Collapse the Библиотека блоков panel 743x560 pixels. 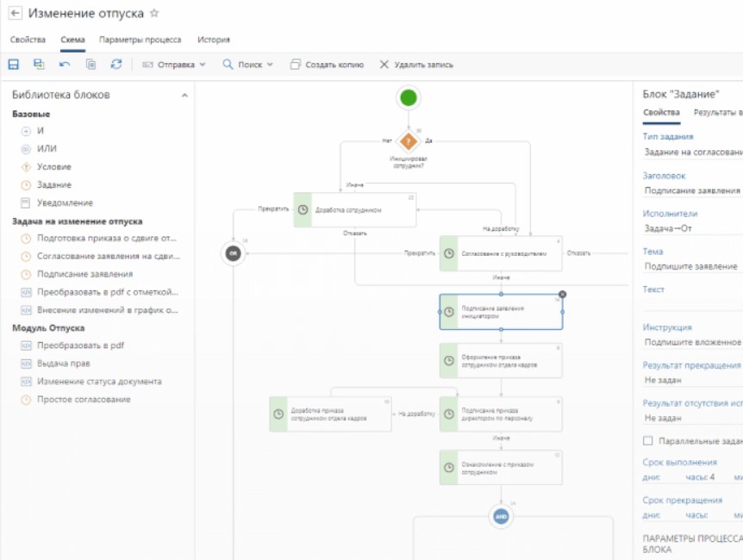pyautogui.click(x=184, y=96)
